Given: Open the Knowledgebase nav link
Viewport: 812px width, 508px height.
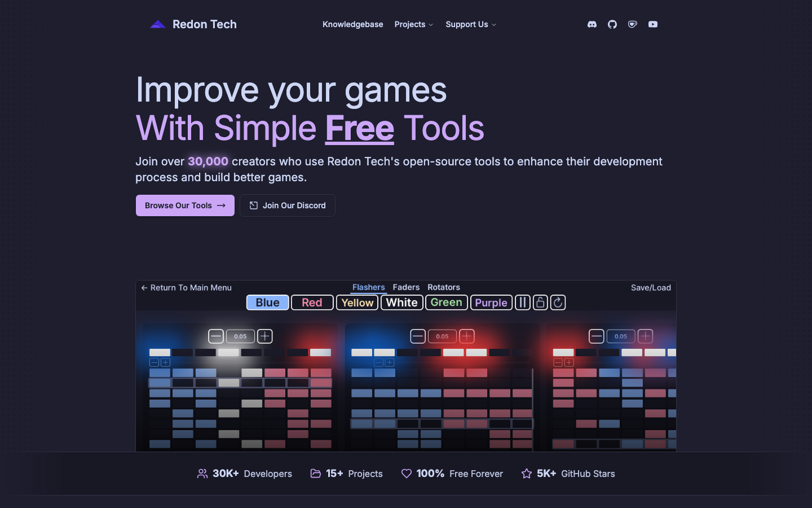Looking at the screenshot, I should click(x=353, y=24).
